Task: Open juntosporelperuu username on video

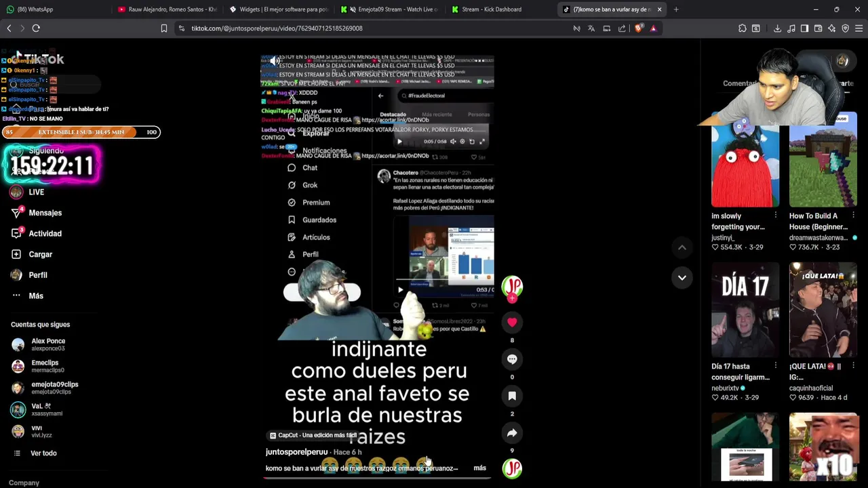Action: (296, 452)
